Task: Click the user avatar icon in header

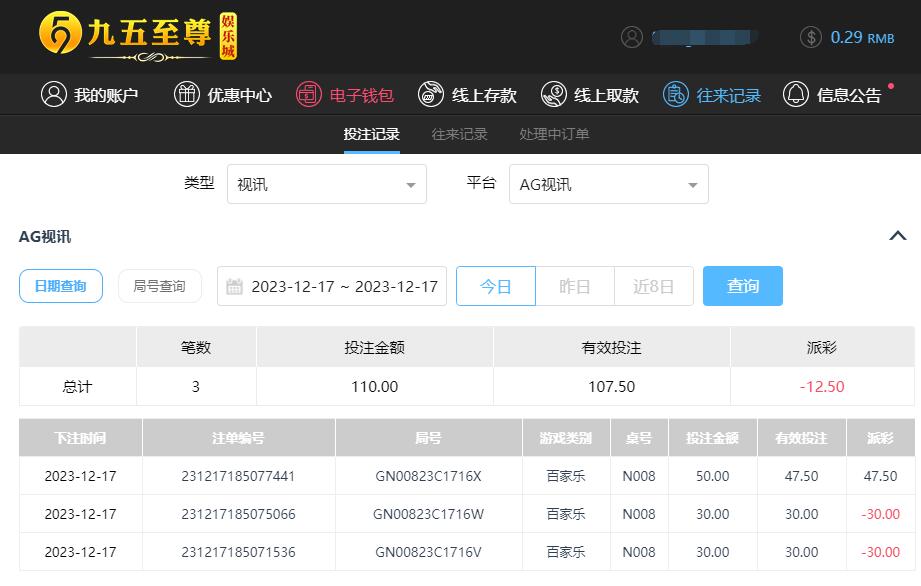Action: tap(632, 37)
